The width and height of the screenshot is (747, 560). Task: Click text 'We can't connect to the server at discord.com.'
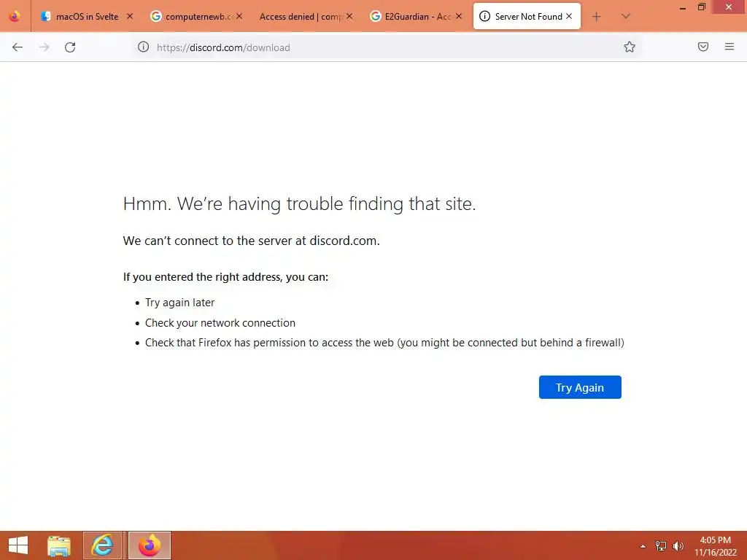pyautogui.click(x=251, y=241)
